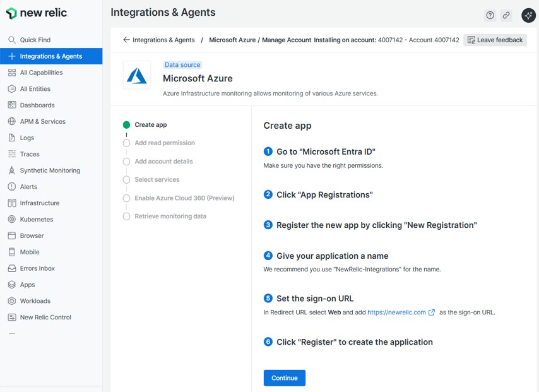Open APM & Services menu item

click(x=42, y=122)
